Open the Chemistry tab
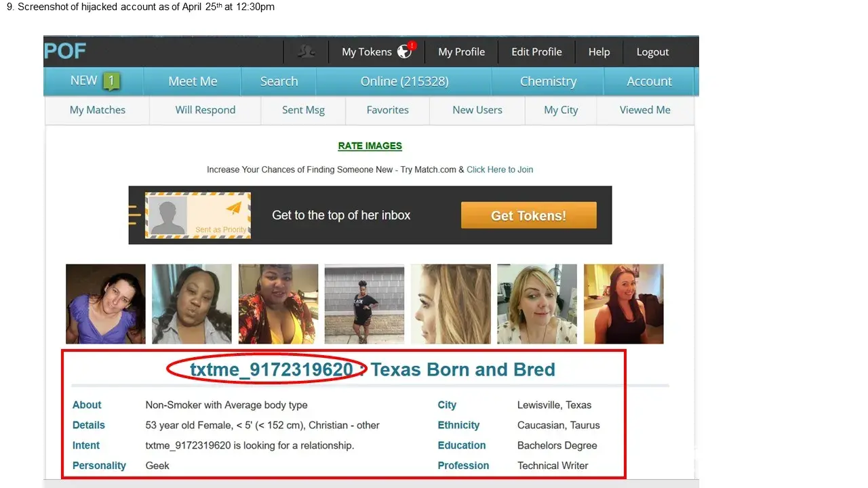 point(548,81)
